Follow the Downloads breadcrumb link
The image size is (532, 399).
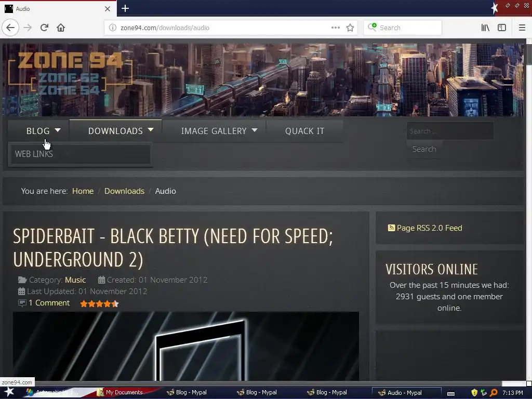click(x=124, y=191)
